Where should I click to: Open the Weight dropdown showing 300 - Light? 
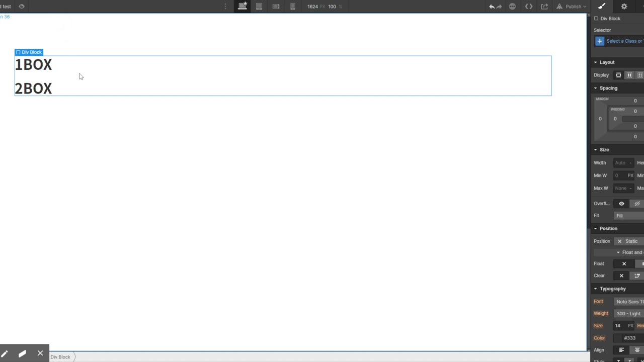tap(629, 314)
